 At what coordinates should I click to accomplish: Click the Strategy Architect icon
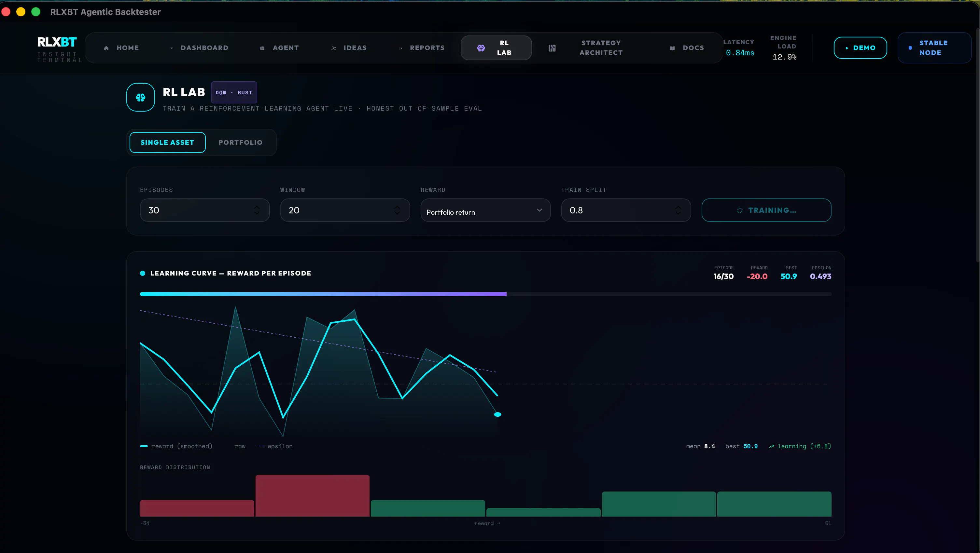tap(552, 48)
